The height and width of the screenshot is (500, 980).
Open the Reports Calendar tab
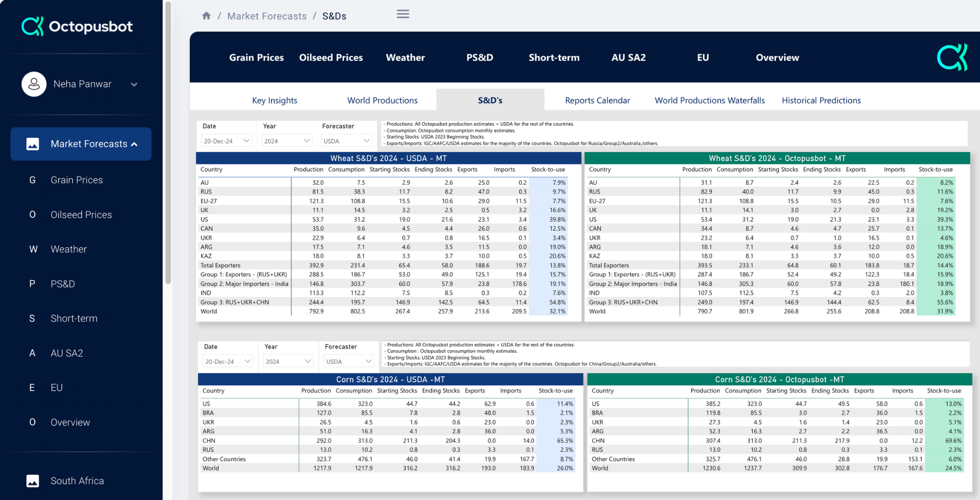(597, 101)
